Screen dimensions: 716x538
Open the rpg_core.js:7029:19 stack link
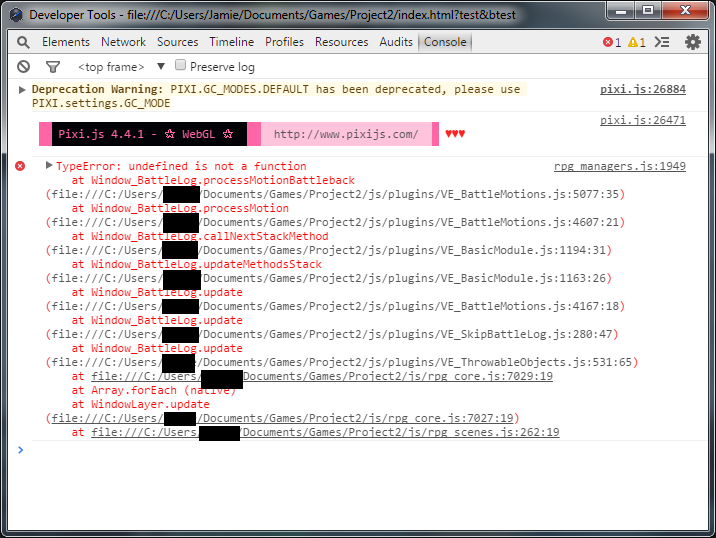pyautogui.click(x=322, y=376)
